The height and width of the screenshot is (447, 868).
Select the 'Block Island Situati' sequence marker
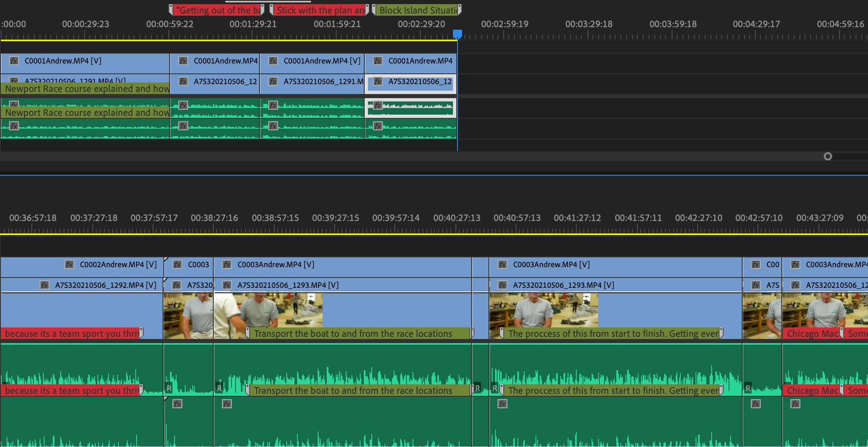click(x=417, y=10)
